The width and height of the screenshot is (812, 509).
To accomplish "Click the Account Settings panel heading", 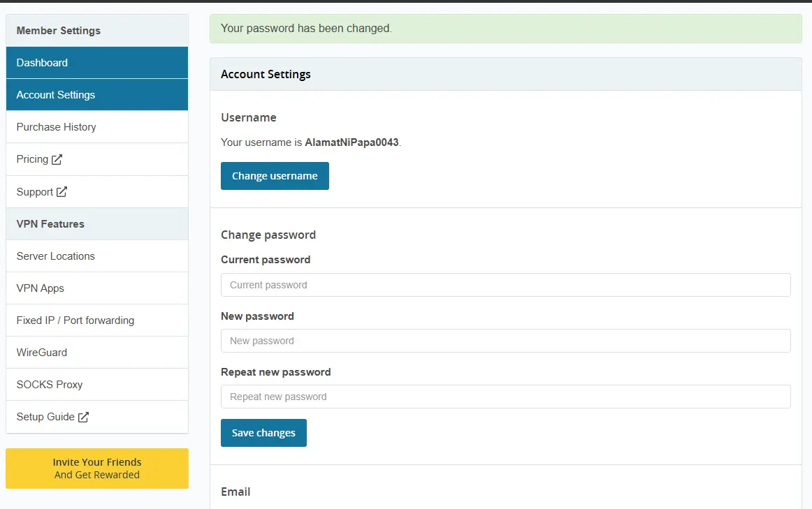I will click(x=266, y=75).
